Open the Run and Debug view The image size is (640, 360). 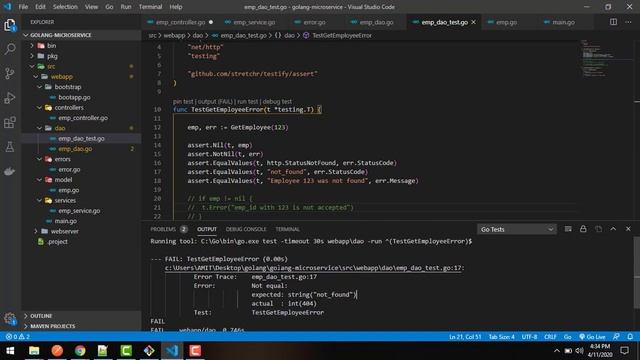(x=10, y=98)
